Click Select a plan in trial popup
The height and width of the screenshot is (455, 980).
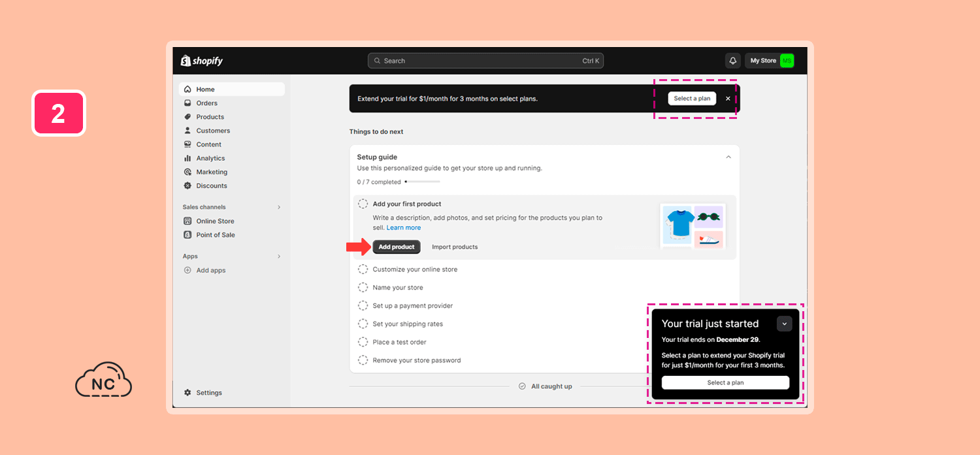pos(725,383)
